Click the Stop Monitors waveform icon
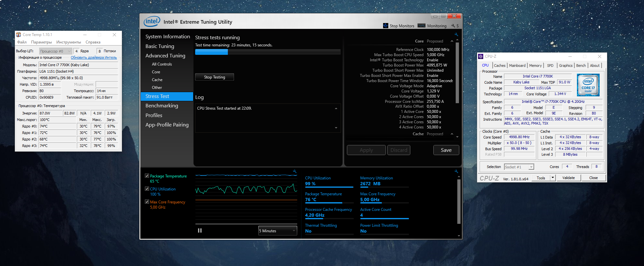644x266 pixels. tap(386, 26)
